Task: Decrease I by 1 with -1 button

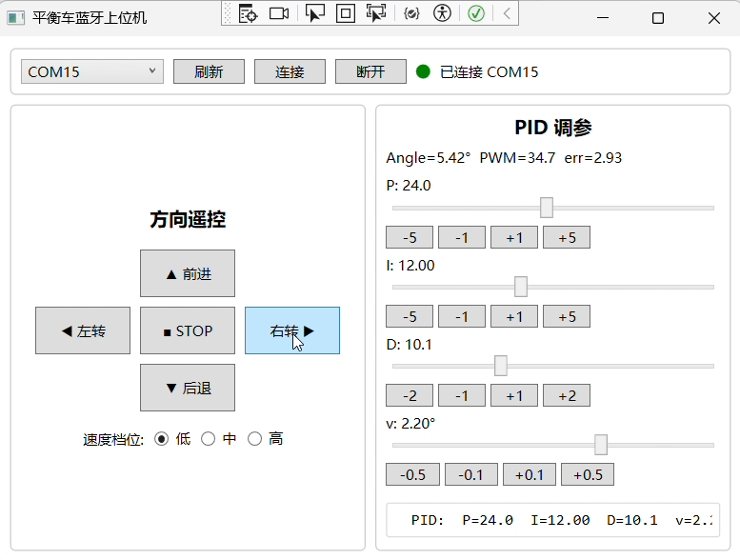Action: coord(462,316)
